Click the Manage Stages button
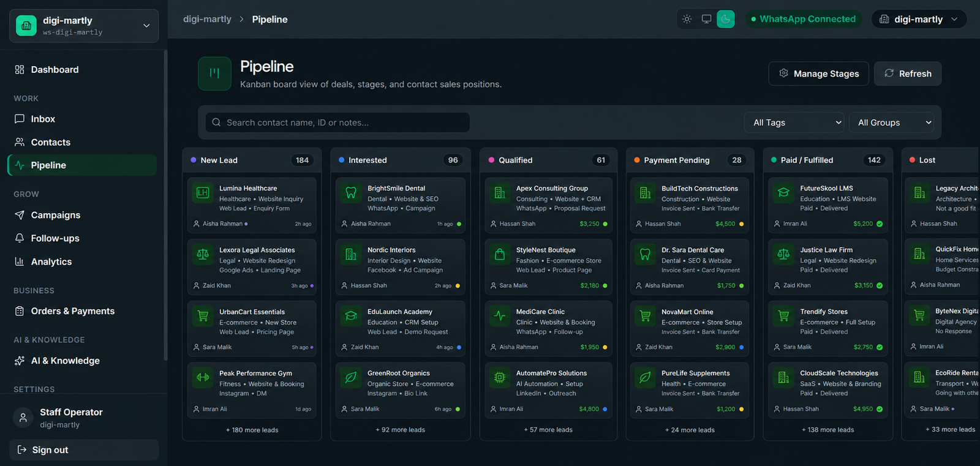This screenshot has height=466, width=980. (x=818, y=73)
